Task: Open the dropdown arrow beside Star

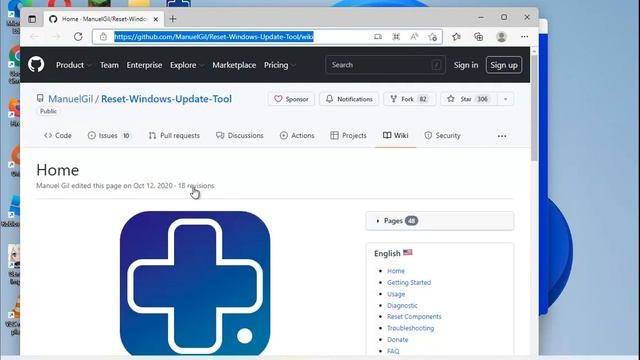Action: coord(505,99)
